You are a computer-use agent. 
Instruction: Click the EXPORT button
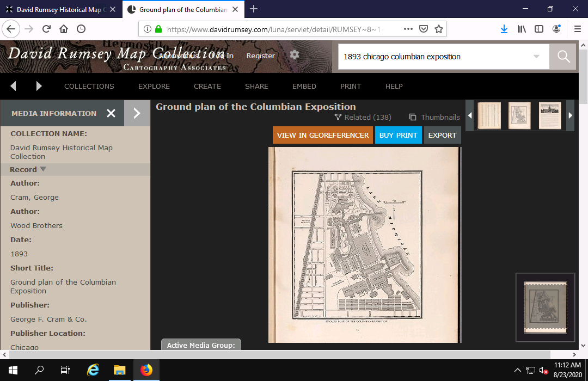[x=442, y=134]
